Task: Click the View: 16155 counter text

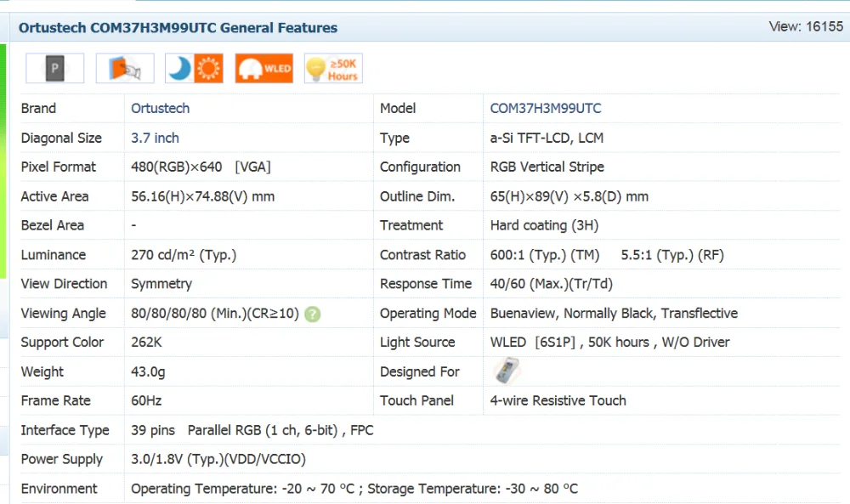Action: pyautogui.click(x=806, y=26)
